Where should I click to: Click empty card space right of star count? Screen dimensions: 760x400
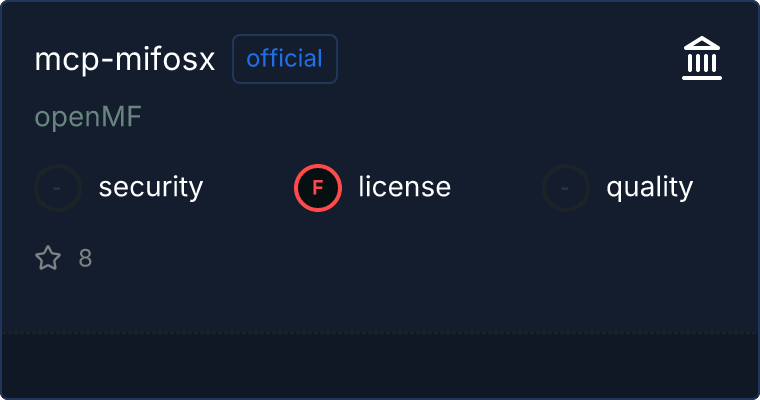pos(400,259)
